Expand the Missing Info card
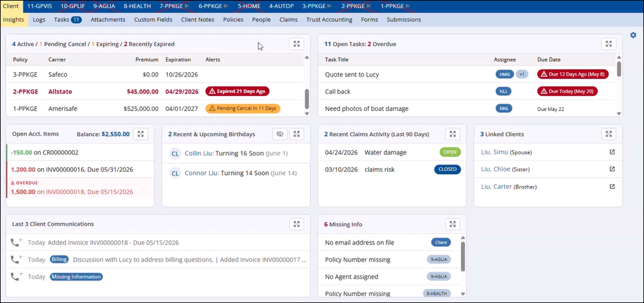This screenshot has width=644, height=303. [x=452, y=224]
